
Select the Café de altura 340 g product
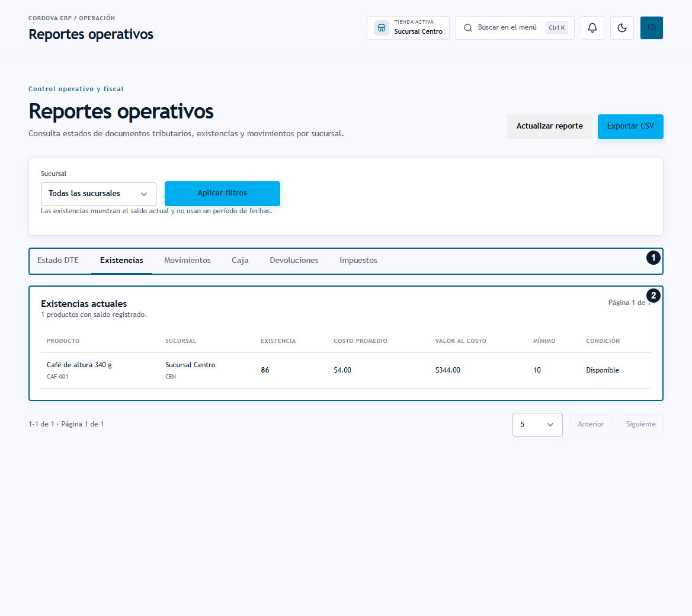tap(79, 365)
